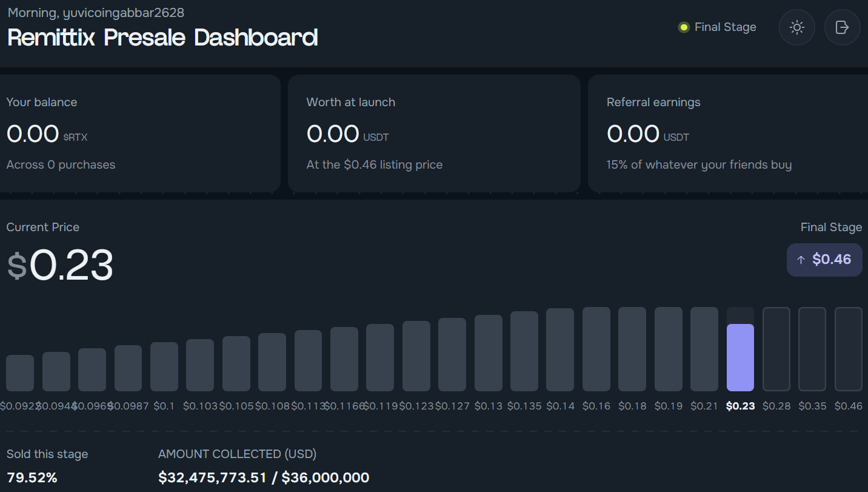
Task: Select the $0.28 upcoming stage bar
Action: pos(776,349)
